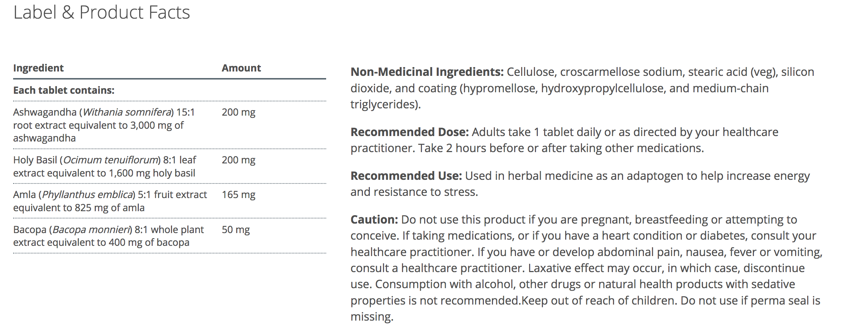
Task: Select the 165 mg amount for Amla
Action: click(238, 195)
